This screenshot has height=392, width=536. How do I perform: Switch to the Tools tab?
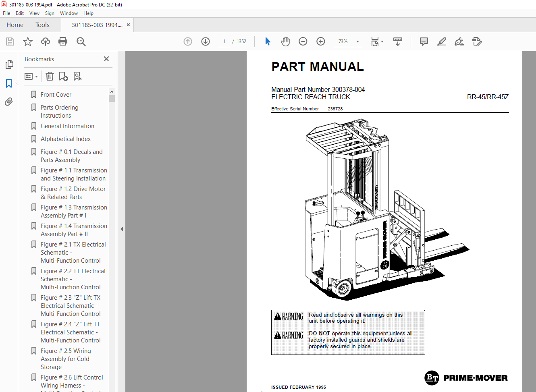click(42, 25)
